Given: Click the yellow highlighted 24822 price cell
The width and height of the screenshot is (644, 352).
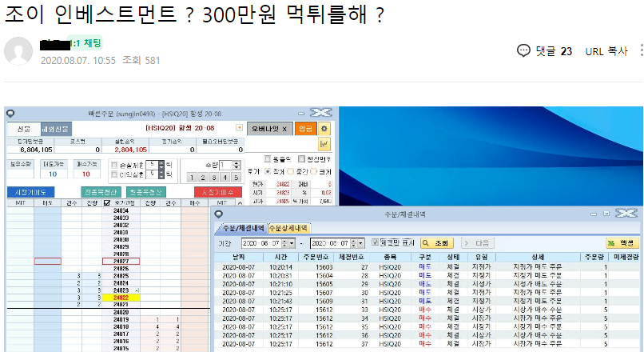Looking at the screenshot, I should [121, 298].
